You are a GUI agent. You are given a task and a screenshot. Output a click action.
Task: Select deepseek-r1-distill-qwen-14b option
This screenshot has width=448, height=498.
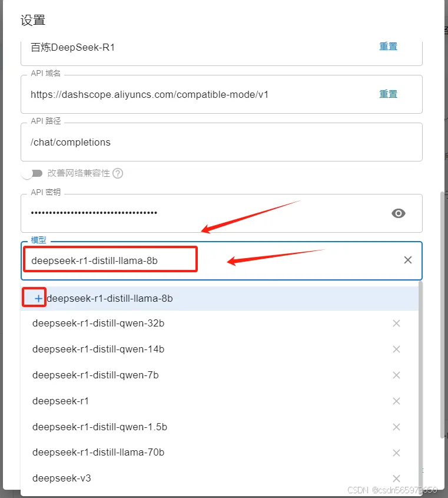(x=220, y=349)
